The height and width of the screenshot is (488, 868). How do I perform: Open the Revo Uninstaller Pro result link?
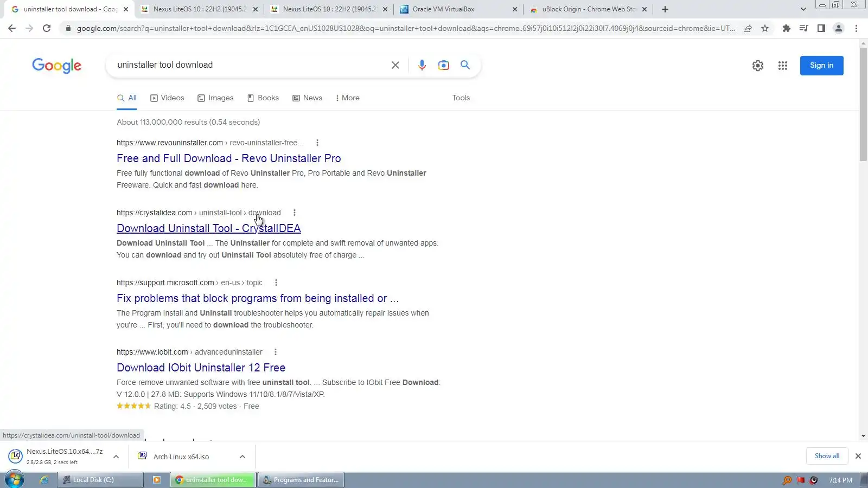click(229, 158)
